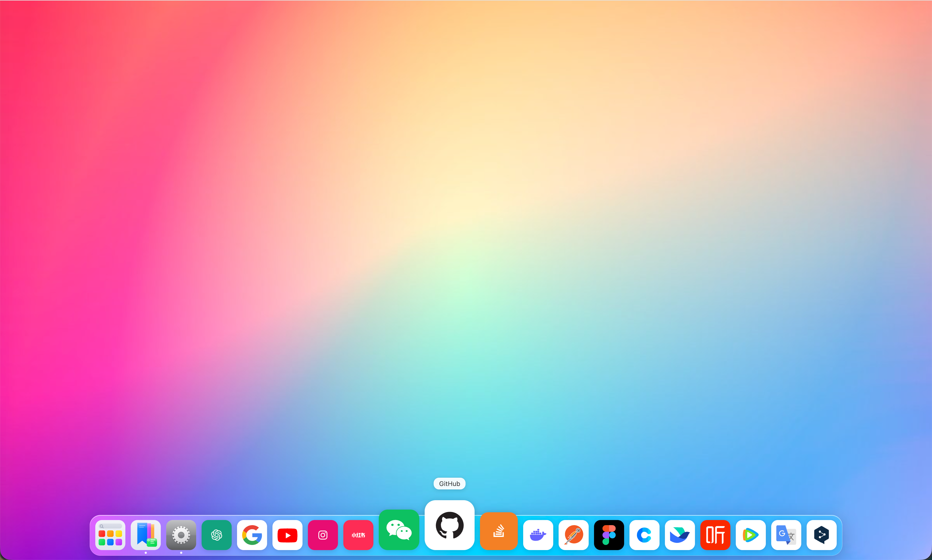The height and width of the screenshot is (560, 932).
Task: Launch Google Translate
Action: pos(786,535)
